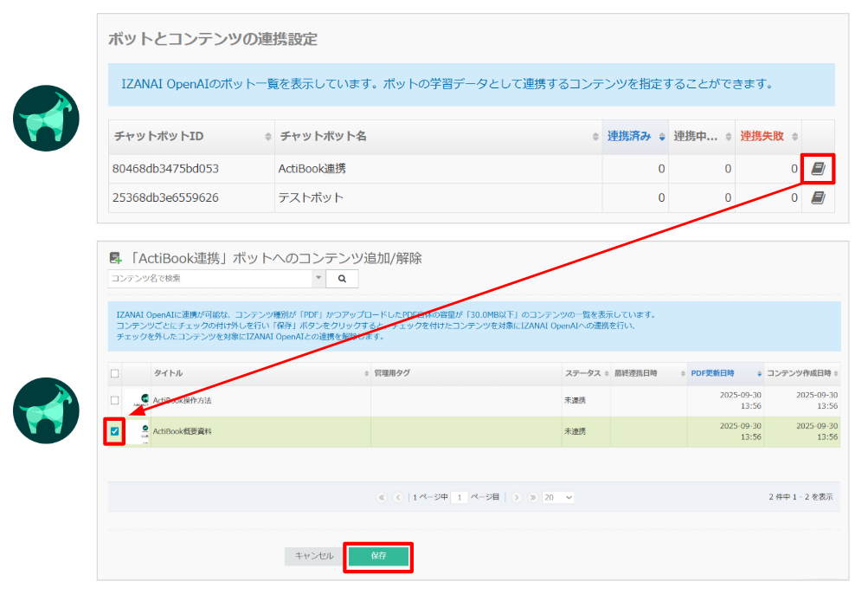Viewport: 868px width, 594px height.
Task: Expand the content name search dropdown arrow
Action: point(318,279)
